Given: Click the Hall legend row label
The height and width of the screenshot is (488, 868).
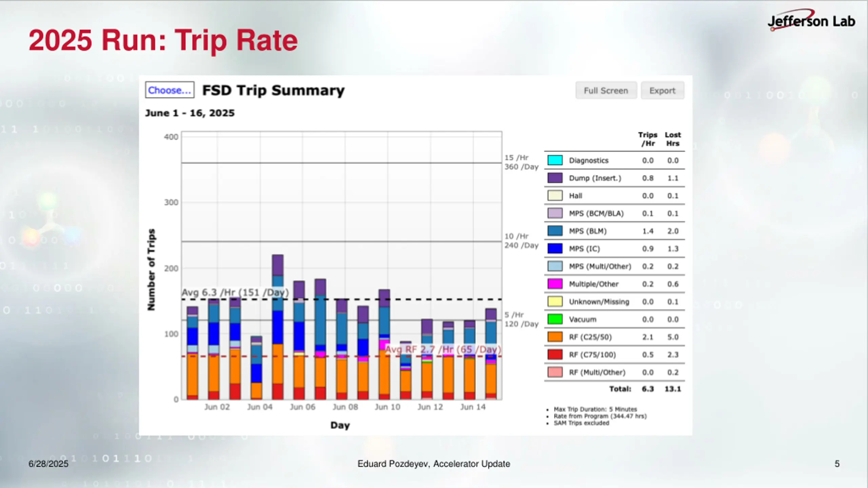Looking at the screenshot, I should (575, 196).
